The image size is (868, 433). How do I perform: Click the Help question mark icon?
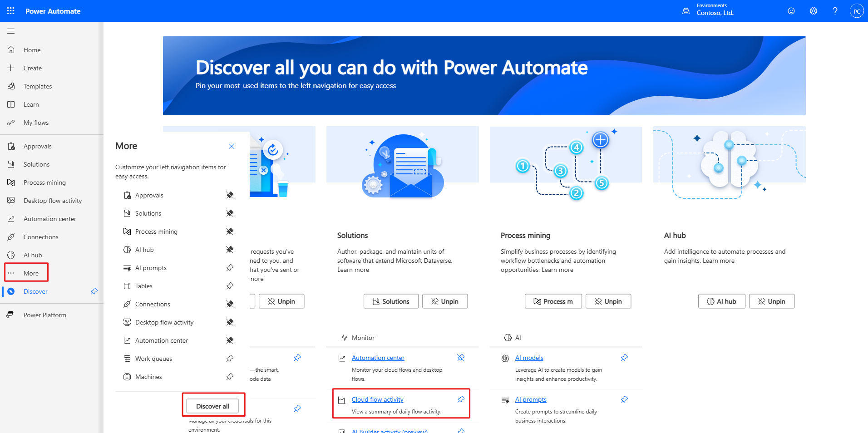point(835,11)
